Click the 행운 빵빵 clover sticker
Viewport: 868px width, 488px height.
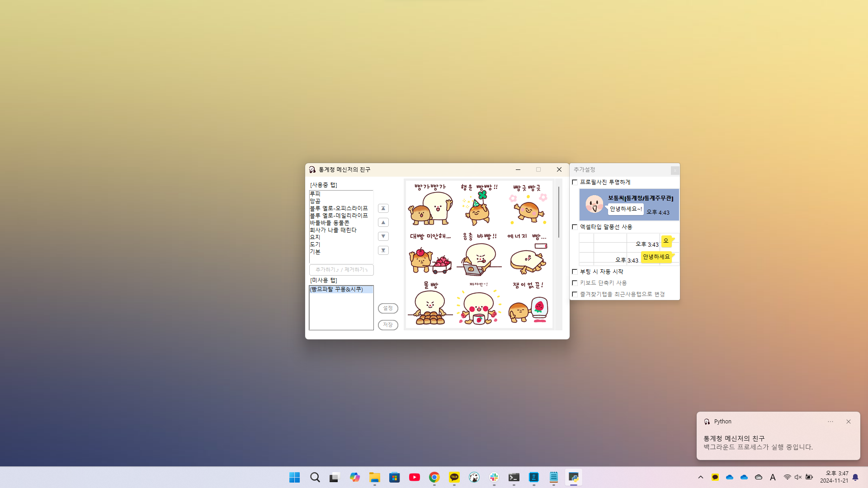[x=479, y=205]
